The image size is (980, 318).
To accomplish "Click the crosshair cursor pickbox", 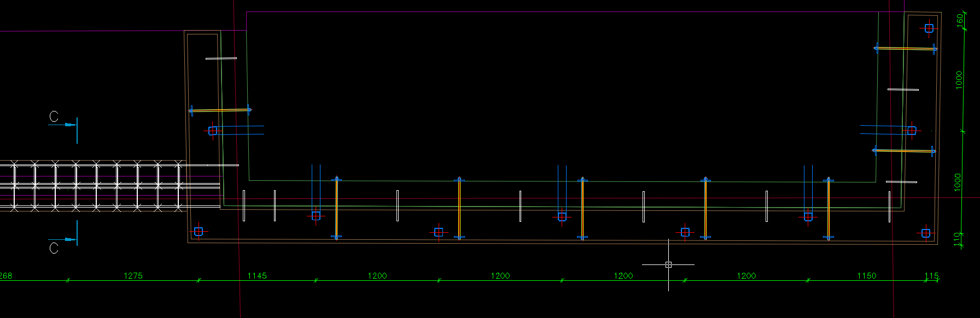I will [668, 264].
